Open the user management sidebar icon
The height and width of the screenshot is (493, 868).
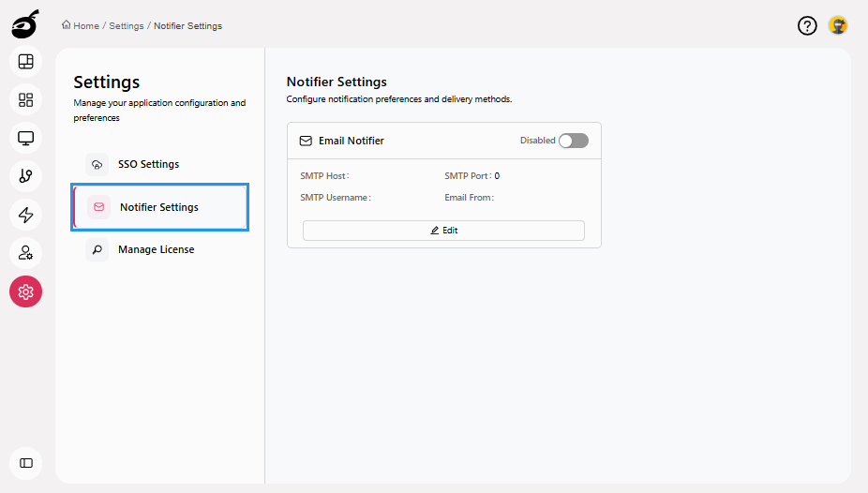pos(26,253)
